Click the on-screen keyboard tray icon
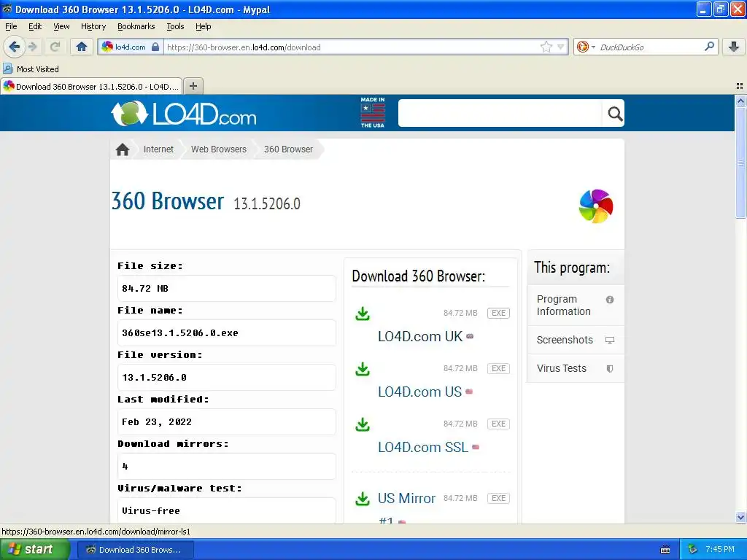 [x=665, y=550]
